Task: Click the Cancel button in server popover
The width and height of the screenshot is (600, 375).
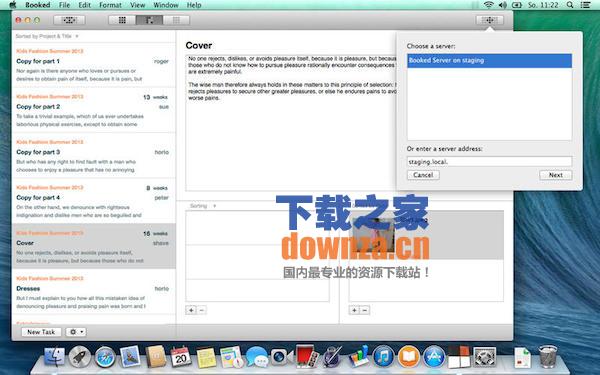Action: click(x=423, y=175)
